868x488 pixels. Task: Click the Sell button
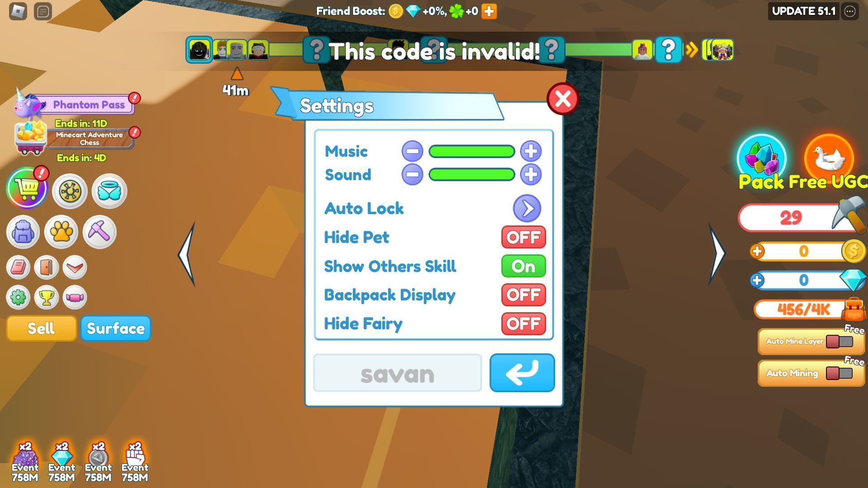coord(41,328)
